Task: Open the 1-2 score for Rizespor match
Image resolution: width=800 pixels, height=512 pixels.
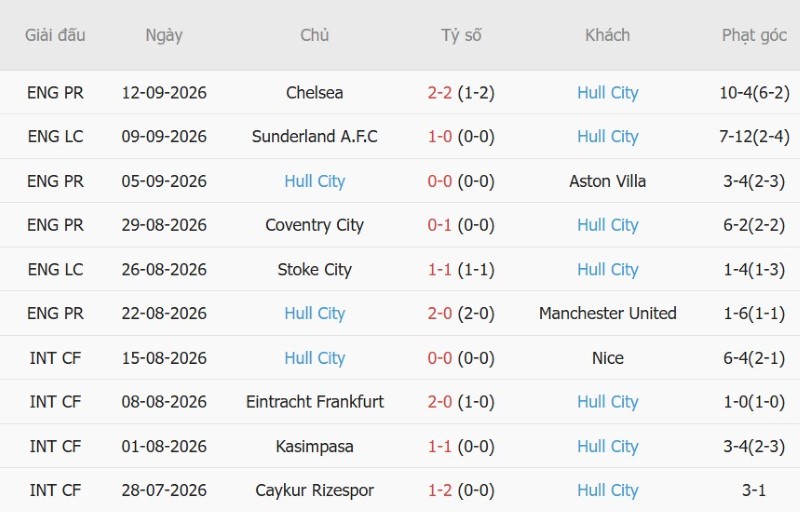Action: [x=440, y=490]
